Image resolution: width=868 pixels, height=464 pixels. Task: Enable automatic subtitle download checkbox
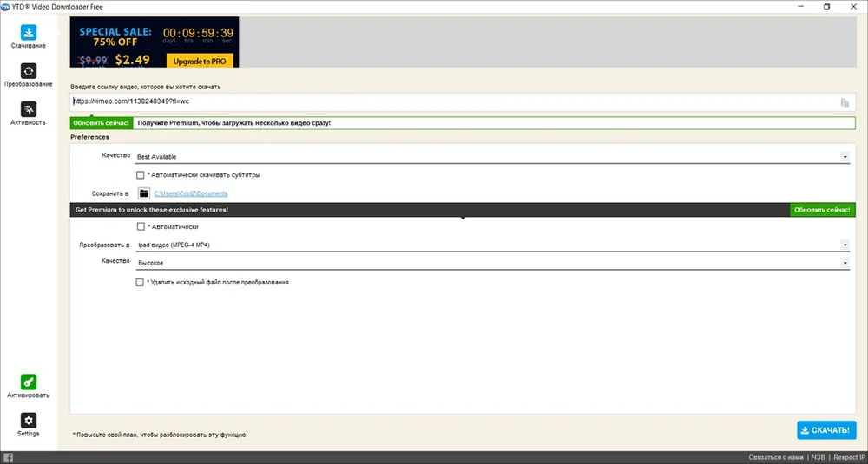tap(141, 175)
